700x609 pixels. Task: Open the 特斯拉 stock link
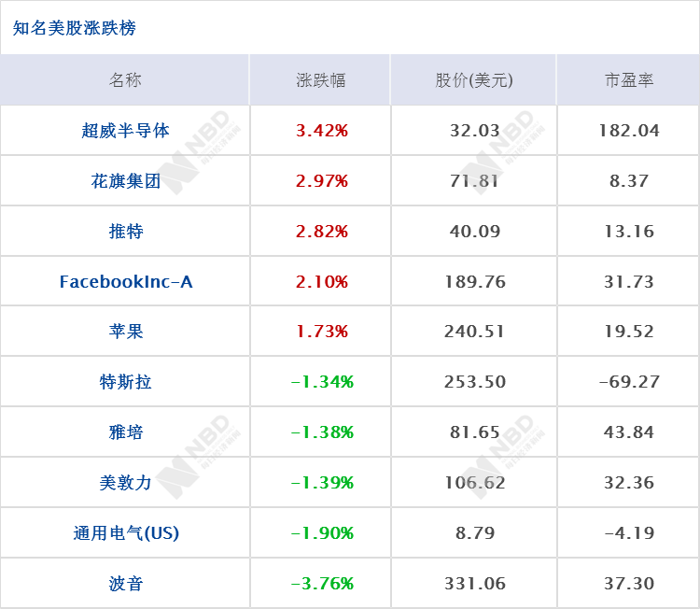125,382
